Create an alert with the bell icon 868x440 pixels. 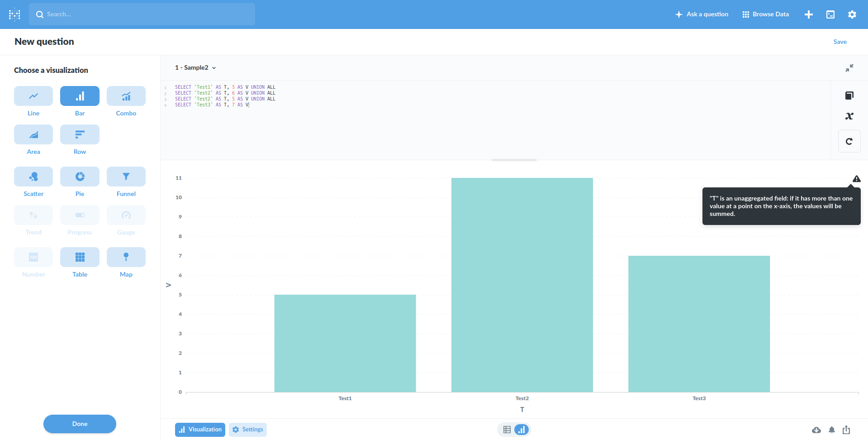(x=831, y=430)
